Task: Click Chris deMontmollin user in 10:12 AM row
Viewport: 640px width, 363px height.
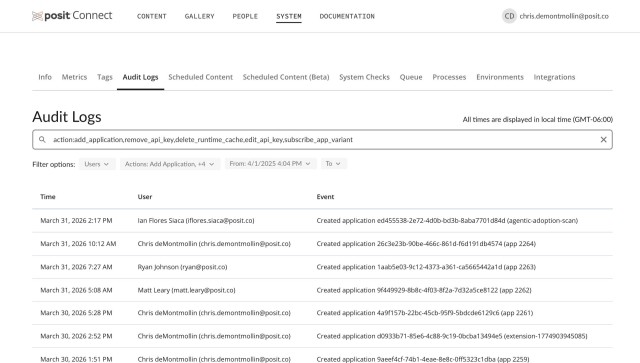Action: 214,244
